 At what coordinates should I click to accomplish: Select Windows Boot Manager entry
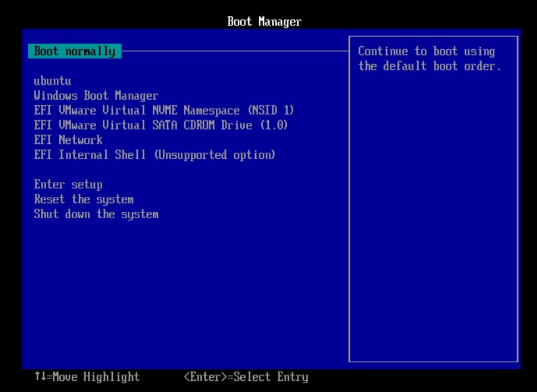tap(95, 96)
